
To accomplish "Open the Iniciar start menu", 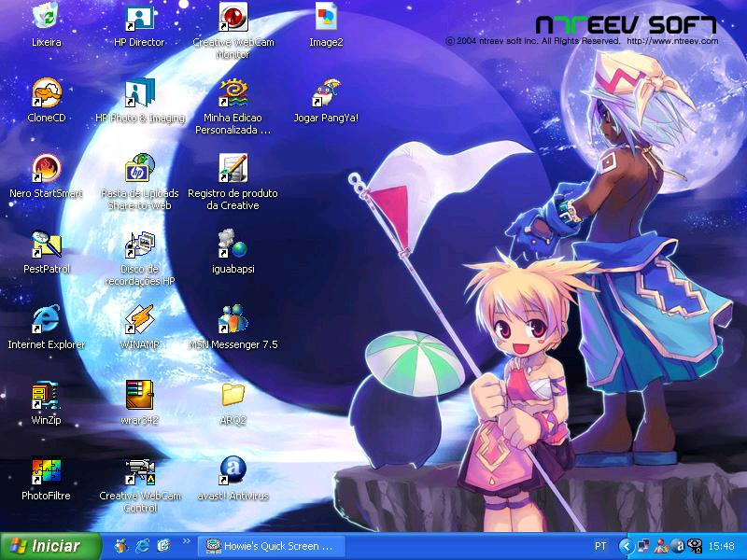I will 50,546.
